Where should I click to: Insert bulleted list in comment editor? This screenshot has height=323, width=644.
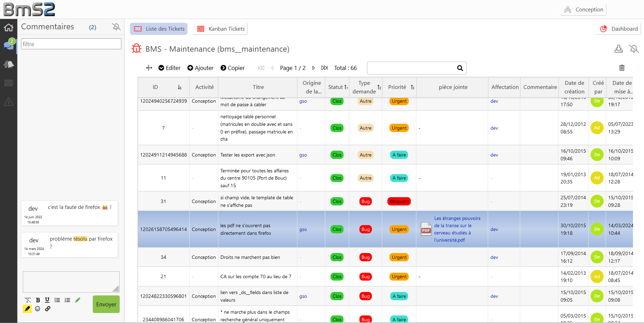(x=57, y=300)
